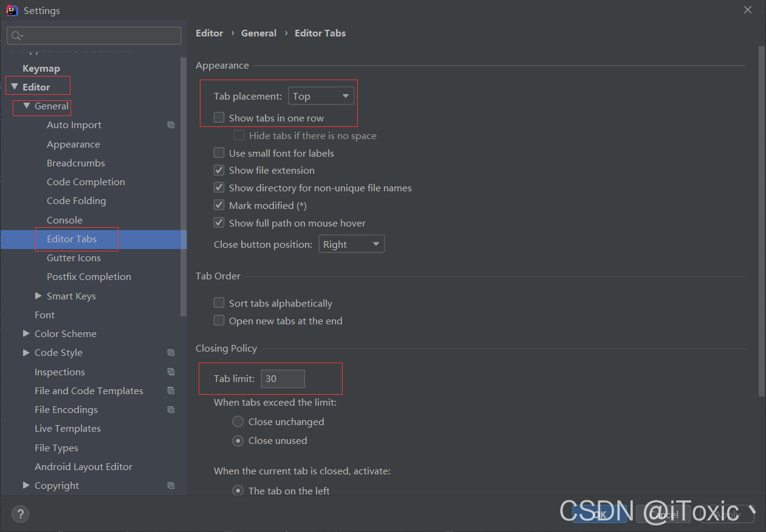The width and height of the screenshot is (766, 532).
Task: Select the Close unchanged radio option
Action: [238, 421]
